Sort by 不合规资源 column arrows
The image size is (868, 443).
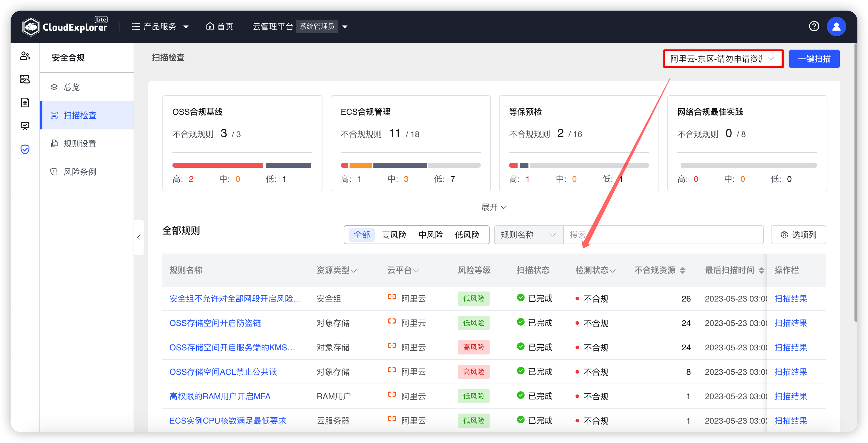coord(682,270)
